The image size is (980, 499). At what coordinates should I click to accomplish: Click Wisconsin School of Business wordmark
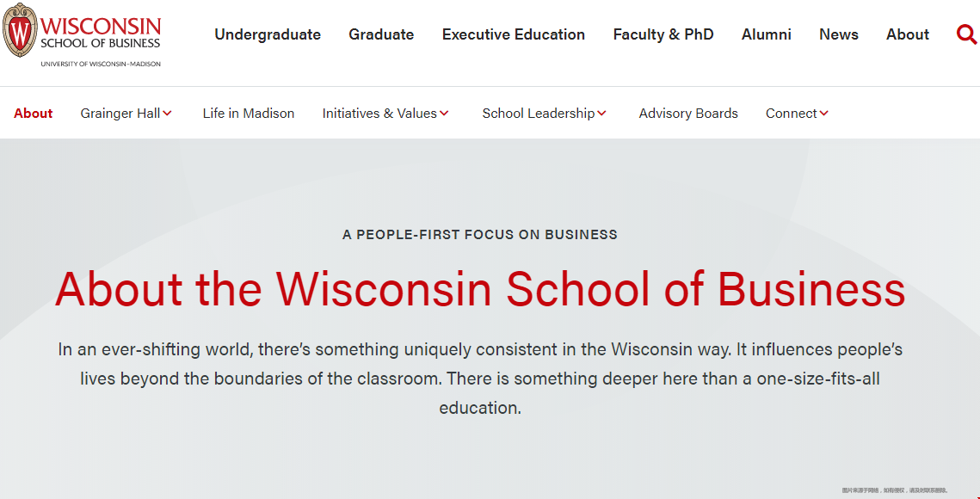(x=101, y=33)
